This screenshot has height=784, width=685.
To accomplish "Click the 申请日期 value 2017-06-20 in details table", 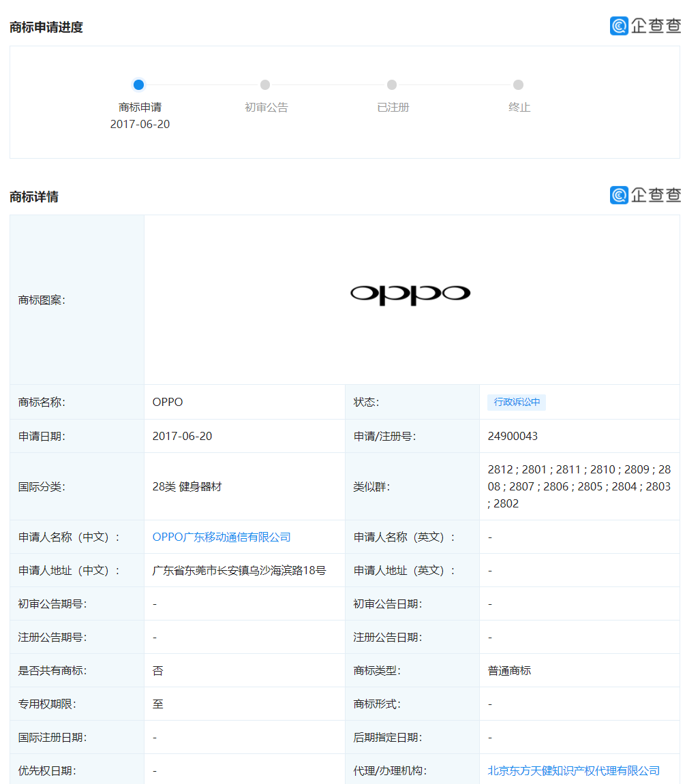I will click(x=182, y=436).
